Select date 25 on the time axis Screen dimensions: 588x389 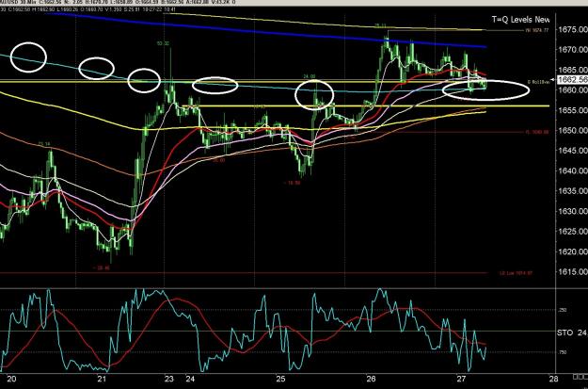pos(281,379)
